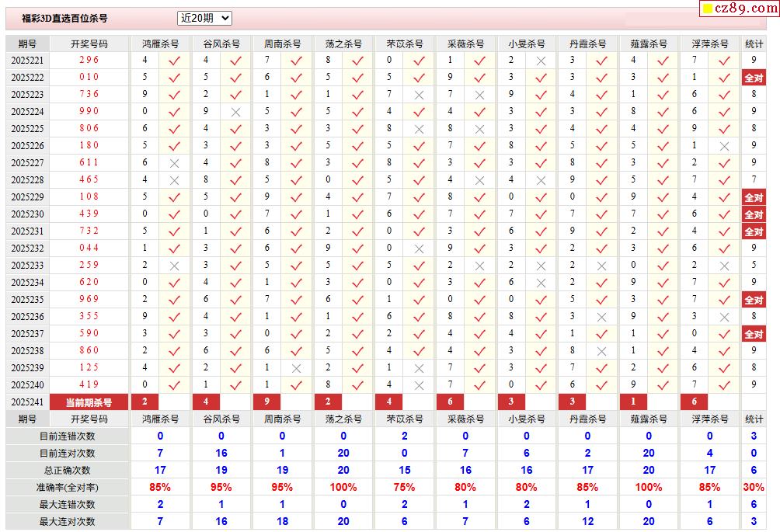Open the 近20期 period range dropdown
780x532 pixels.
coord(204,19)
